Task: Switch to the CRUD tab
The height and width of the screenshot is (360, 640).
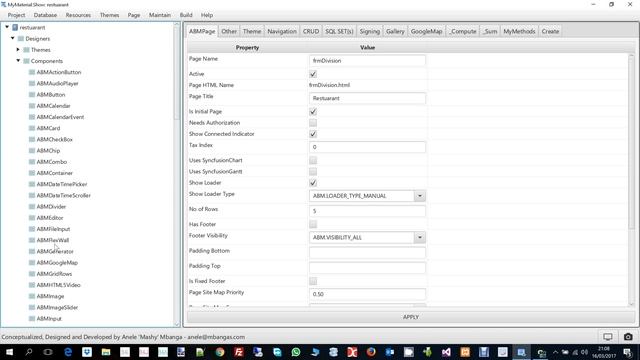Action: [311, 31]
